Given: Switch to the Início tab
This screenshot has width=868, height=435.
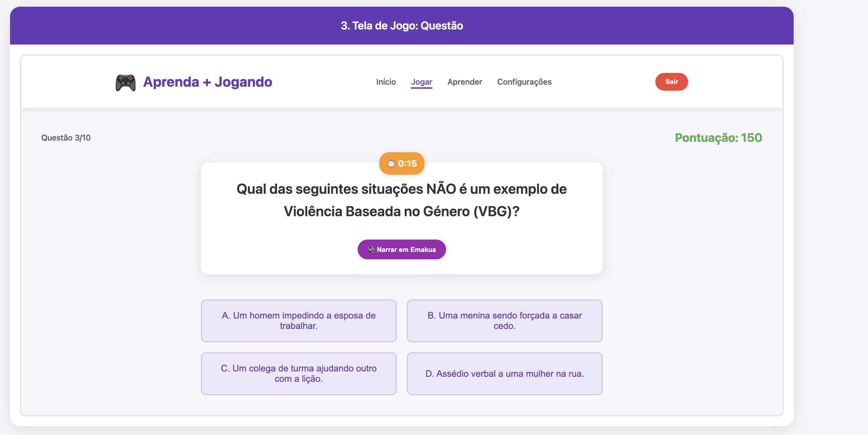Looking at the screenshot, I should 385,82.
